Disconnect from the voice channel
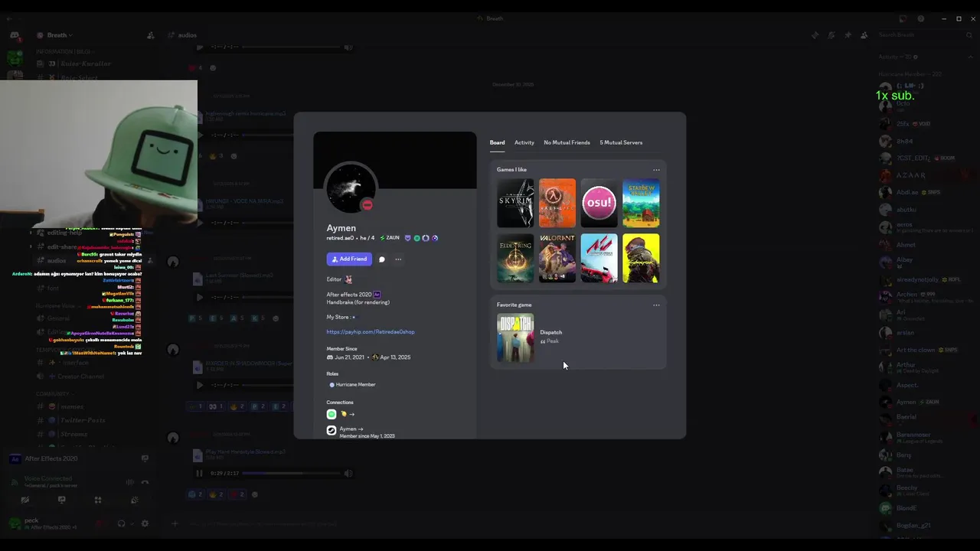The height and width of the screenshot is (551, 980). coord(145,482)
